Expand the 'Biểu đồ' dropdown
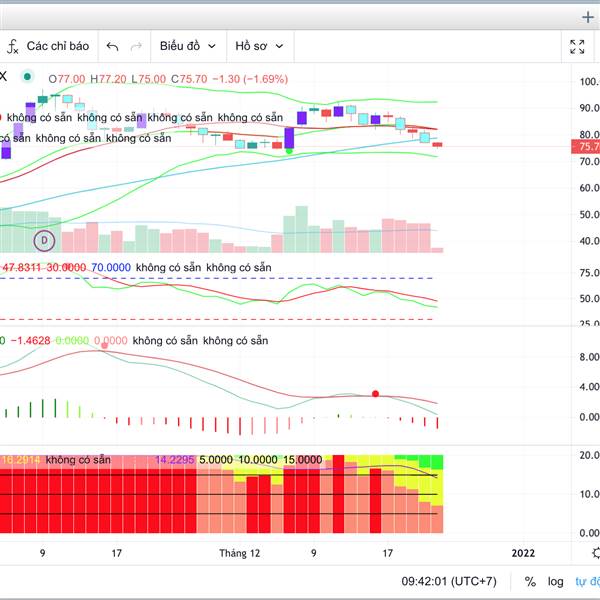 [188, 46]
